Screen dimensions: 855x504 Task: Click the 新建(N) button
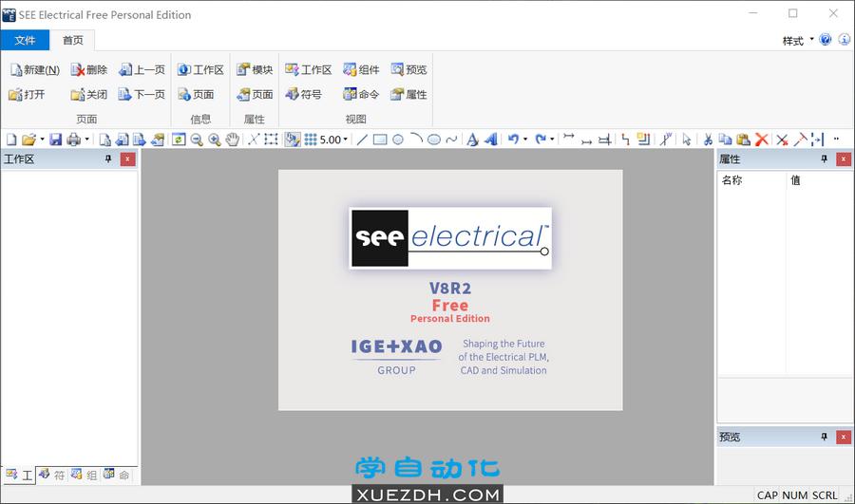[35, 69]
